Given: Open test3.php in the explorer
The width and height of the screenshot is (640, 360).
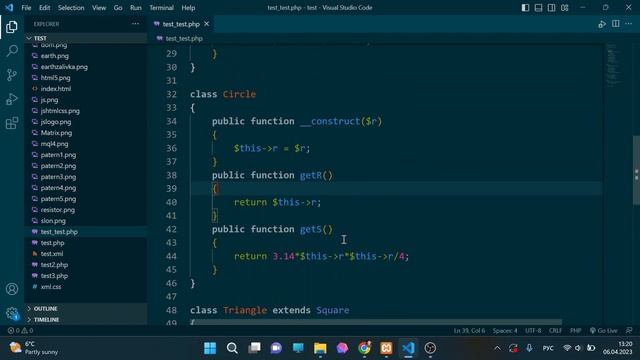Looking at the screenshot, I should (54, 276).
